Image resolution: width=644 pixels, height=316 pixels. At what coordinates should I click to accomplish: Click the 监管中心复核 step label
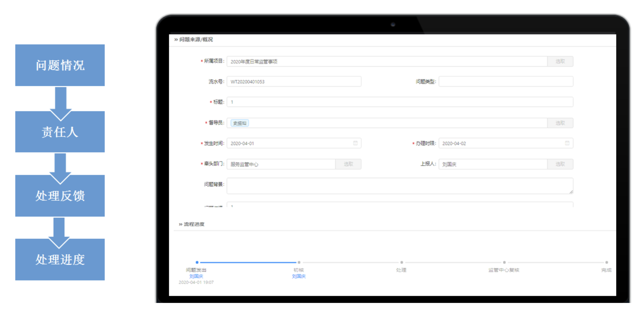click(504, 270)
